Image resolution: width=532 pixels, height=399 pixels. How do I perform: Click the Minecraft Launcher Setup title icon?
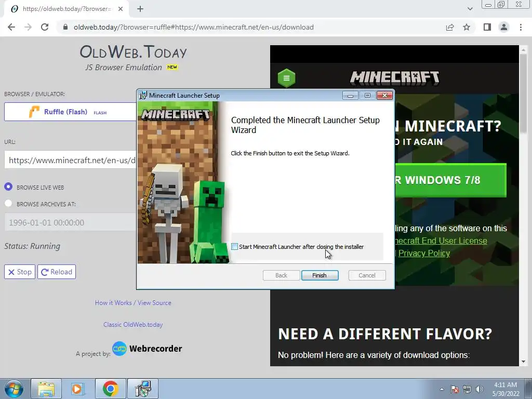143,96
